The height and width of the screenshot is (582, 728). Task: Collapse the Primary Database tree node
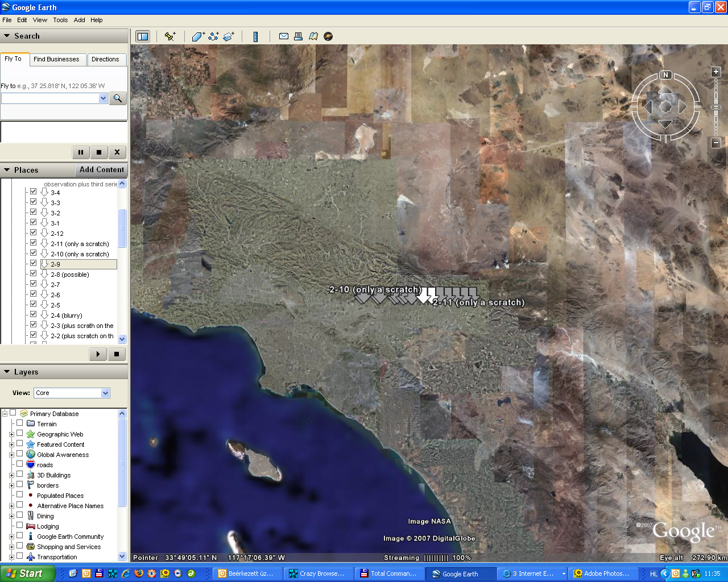pos(5,414)
